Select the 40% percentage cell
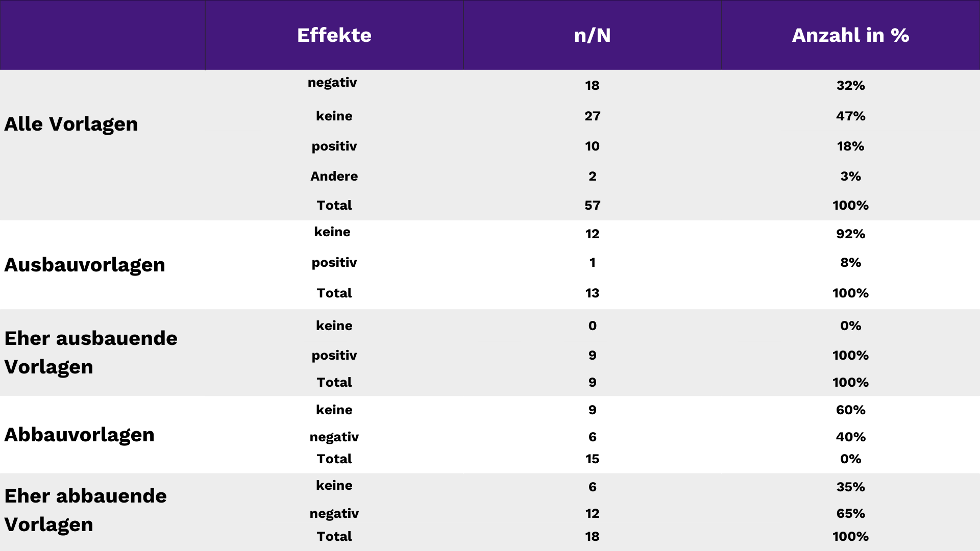The height and width of the screenshot is (551, 980). tap(850, 437)
